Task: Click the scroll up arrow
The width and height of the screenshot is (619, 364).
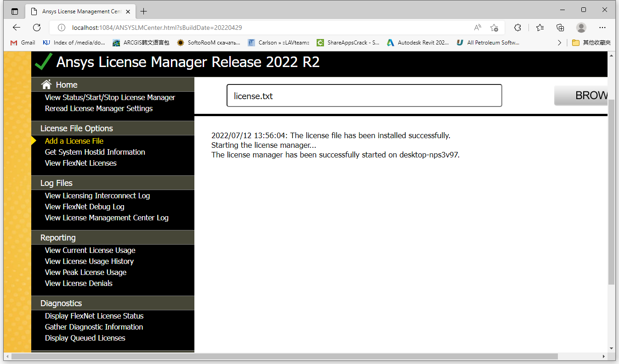Action: coord(611,55)
